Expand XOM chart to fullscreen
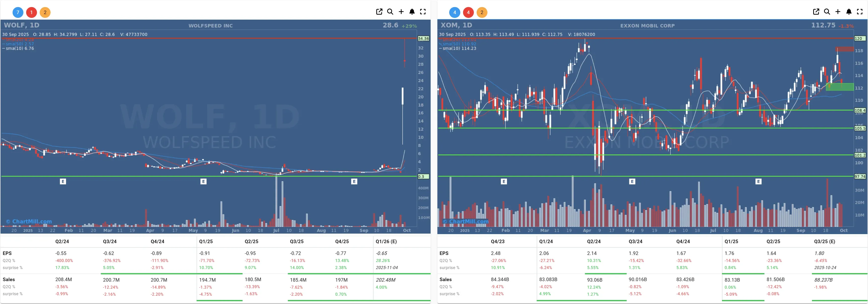868x304 pixels. (x=859, y=12)
